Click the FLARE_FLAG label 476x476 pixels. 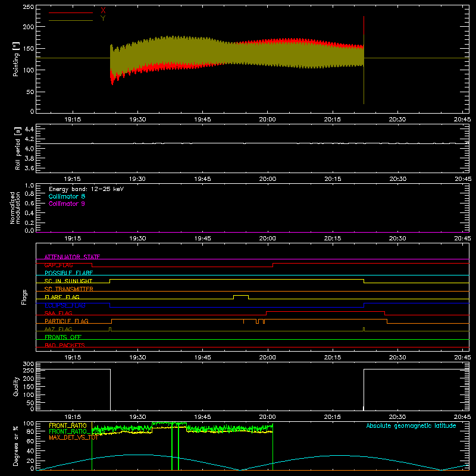[62, 297]
